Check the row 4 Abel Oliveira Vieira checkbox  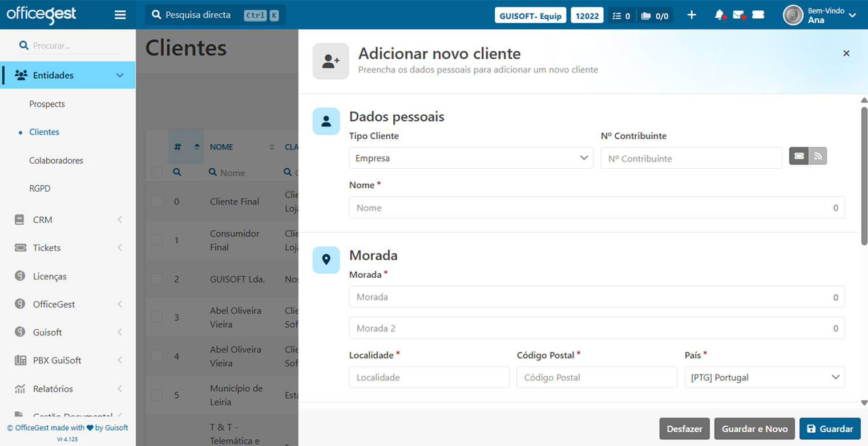(x=157, y=356)
